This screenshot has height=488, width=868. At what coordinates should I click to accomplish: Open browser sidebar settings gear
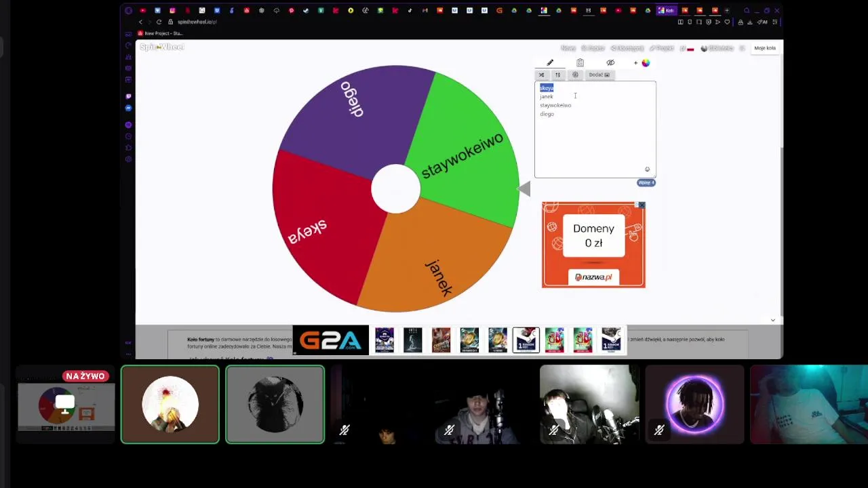click(128, 159)
